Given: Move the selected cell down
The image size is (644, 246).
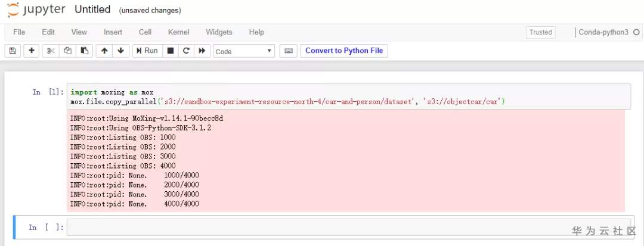Looking at the screenshot, I should tap(120, 51).
